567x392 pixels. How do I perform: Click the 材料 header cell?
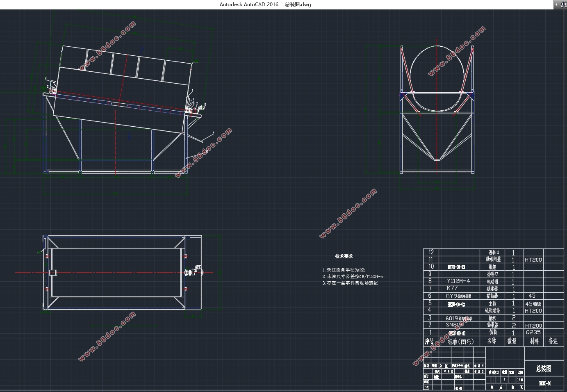(x=534, y=341)
